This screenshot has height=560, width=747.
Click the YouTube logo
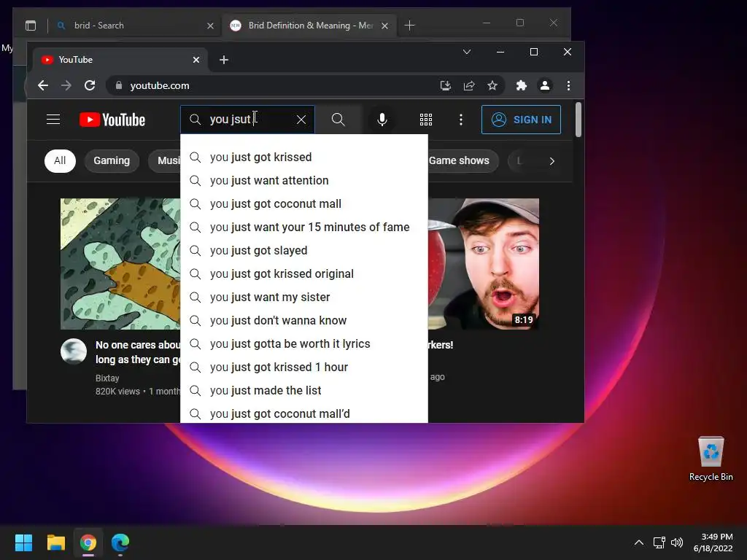[112, 120]
